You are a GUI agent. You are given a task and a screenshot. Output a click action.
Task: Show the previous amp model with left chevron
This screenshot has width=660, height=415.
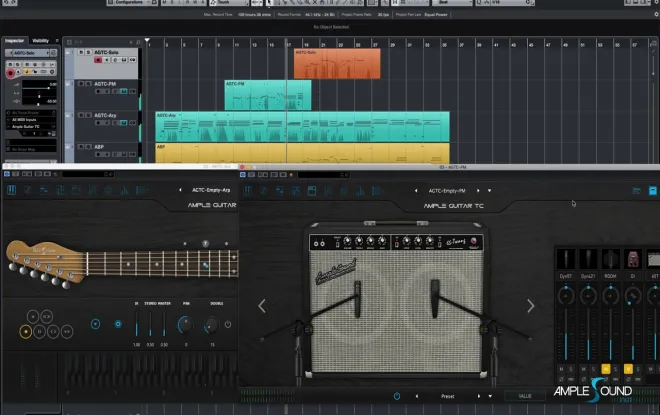(262, 306)
